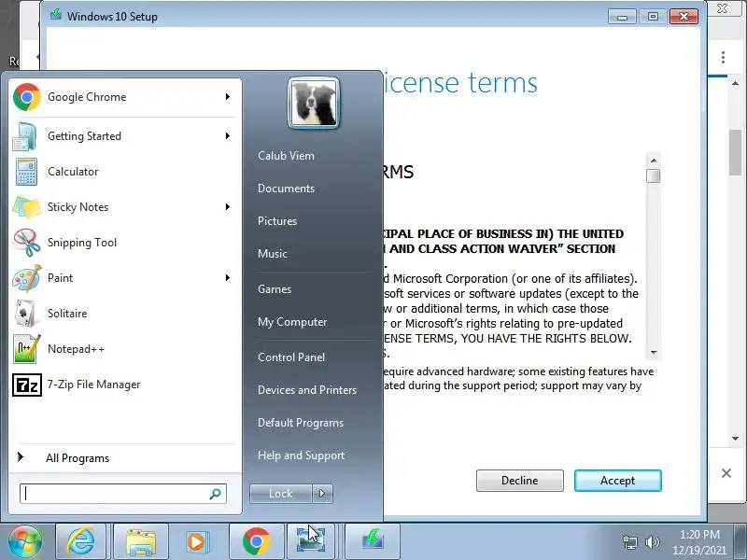Start Solitaire game

pos(124,314)
